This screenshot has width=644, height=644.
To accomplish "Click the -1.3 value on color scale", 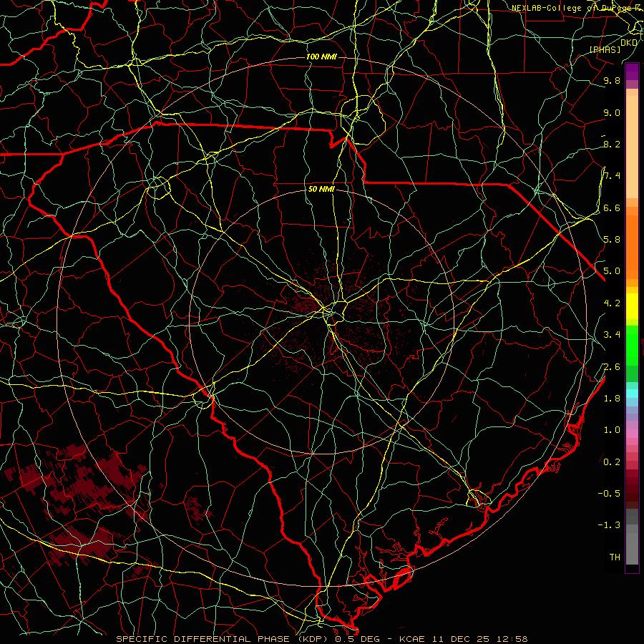I will [x=609, y=525].
